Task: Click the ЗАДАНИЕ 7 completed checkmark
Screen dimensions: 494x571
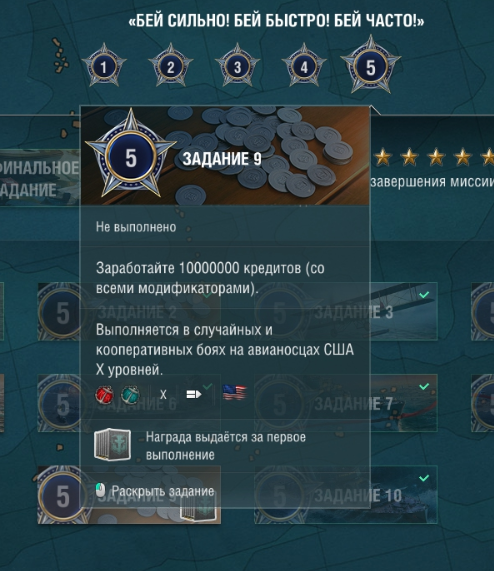Action: coord(424,386)
